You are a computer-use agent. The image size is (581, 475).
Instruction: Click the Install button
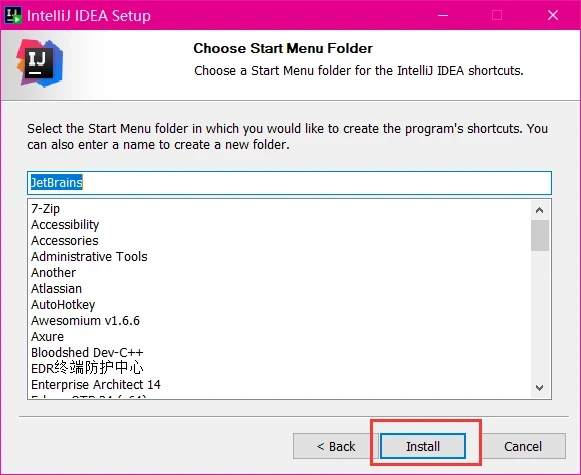pos(423,446)
